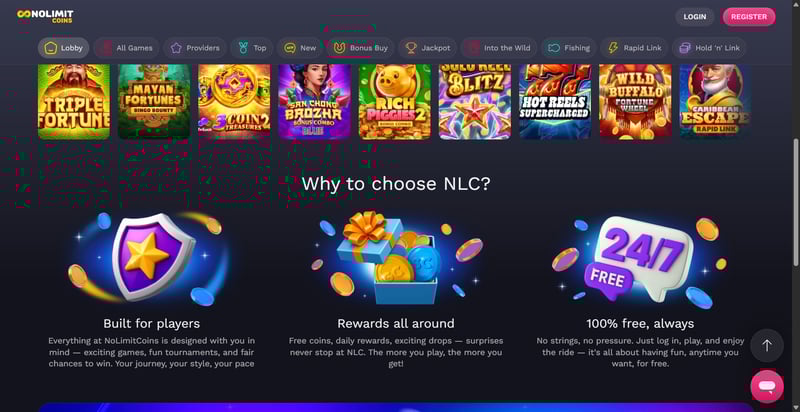Select the Top medal icon

click(243, 48)
